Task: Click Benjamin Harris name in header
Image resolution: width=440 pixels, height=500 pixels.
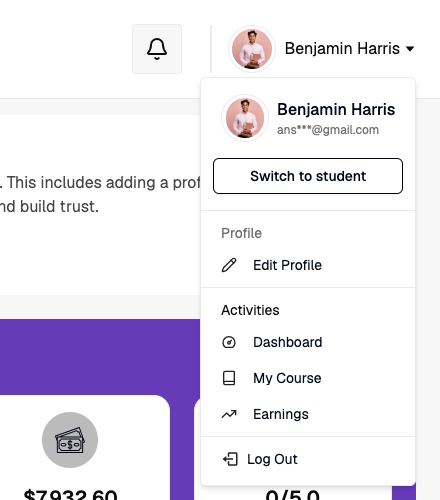Action: click(342, 49)
